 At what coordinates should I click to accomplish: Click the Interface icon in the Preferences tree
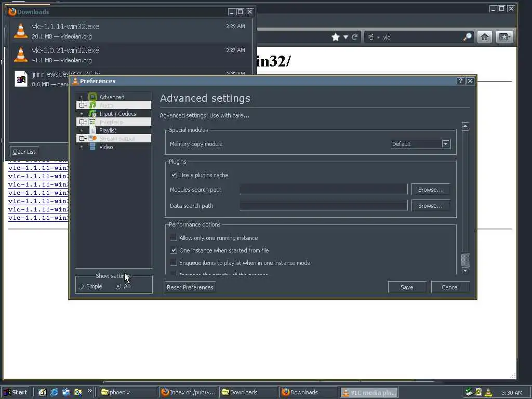tap(92, 122)
